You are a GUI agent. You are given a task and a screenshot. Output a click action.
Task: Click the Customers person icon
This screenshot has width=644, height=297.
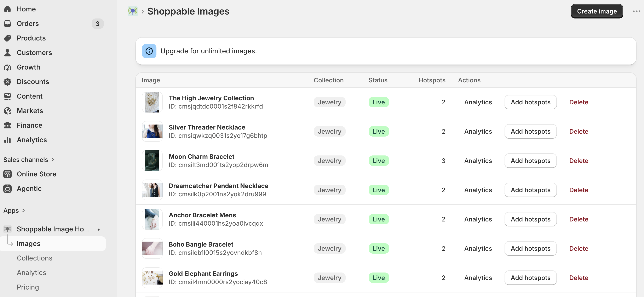(x=7, y=53)
